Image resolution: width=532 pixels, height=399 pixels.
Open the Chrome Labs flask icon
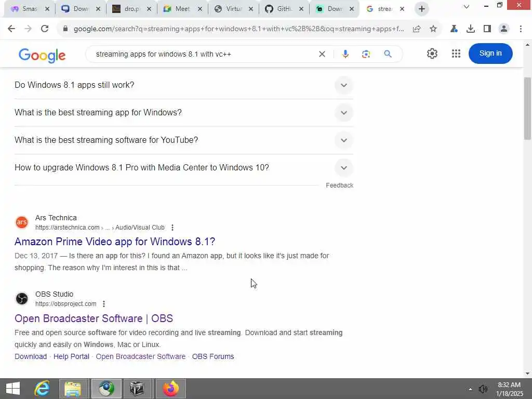pos(454,29)
